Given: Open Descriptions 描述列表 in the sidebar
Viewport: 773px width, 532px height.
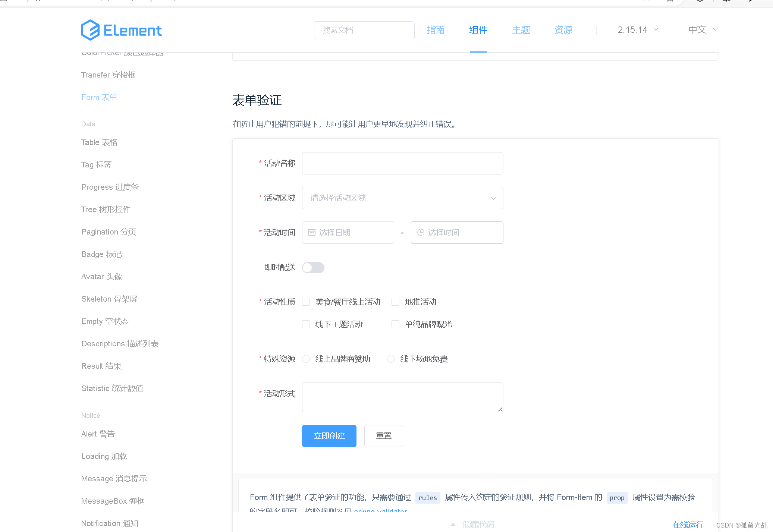Looking at the screenshot, I should [120, 344].
